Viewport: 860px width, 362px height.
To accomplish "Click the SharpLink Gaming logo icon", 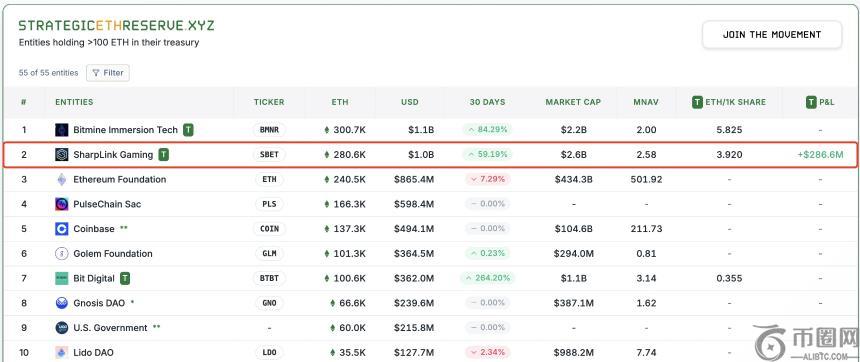I will tap(61, 155).
